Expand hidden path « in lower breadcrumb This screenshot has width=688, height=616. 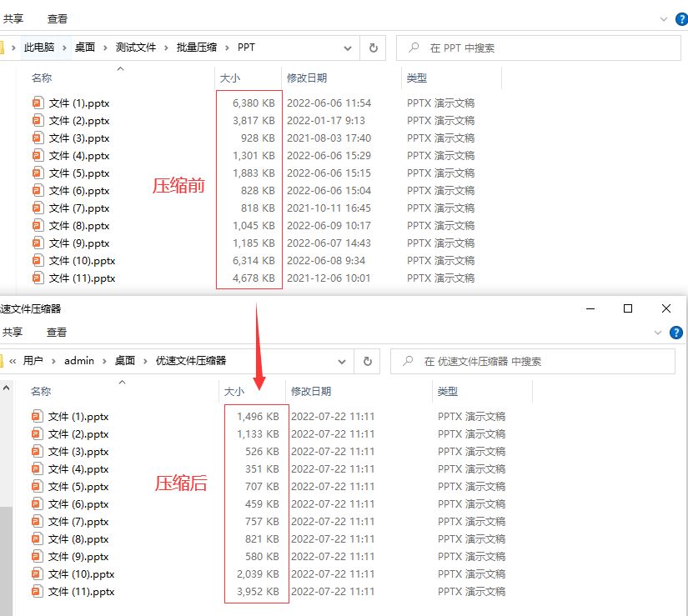(13, 361)
